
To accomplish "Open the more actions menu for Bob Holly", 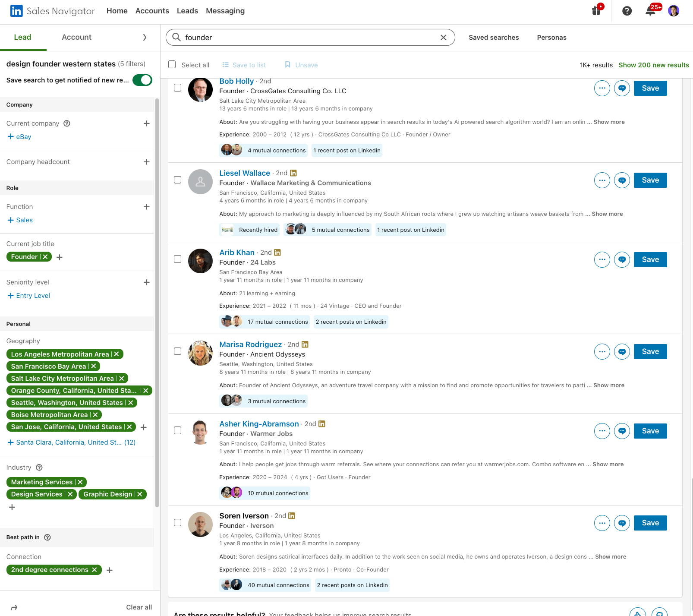I will 602,88.
